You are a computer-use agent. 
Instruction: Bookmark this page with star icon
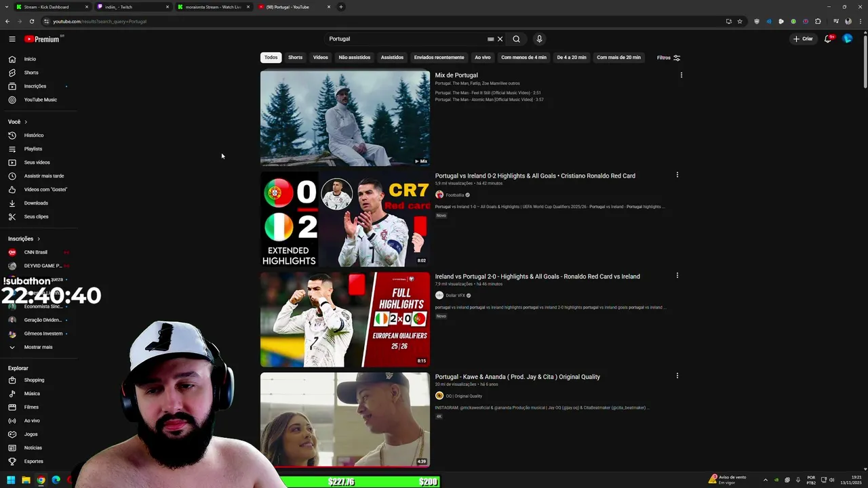[x=740, y=21]
